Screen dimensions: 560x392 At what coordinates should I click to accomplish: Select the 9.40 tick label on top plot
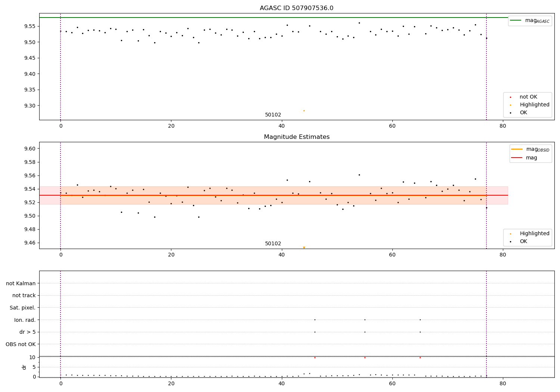click(29, 74)
